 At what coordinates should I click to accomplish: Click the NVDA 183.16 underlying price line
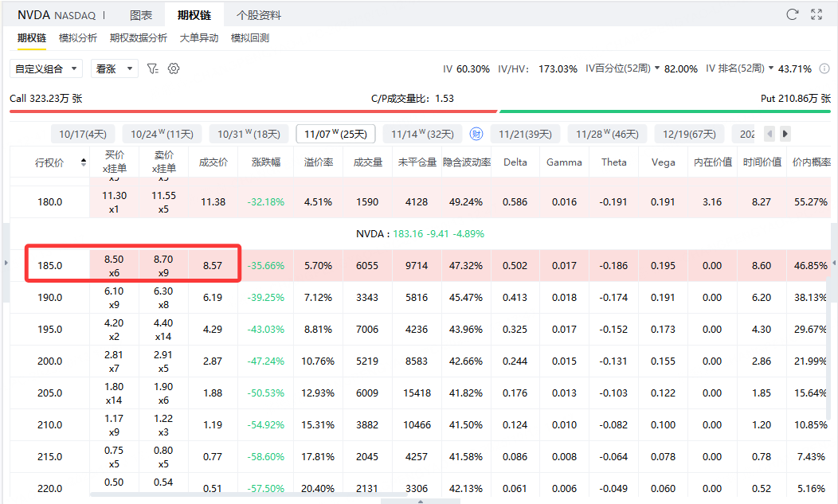(x=420, y=233)
